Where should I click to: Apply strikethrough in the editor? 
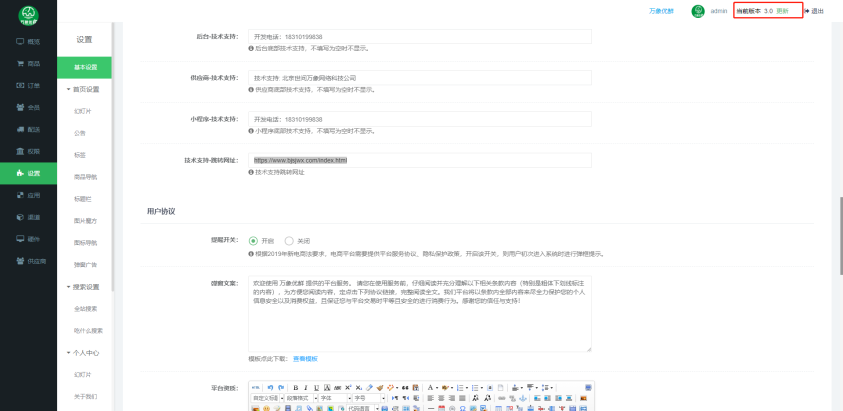(x=337, y=387)
